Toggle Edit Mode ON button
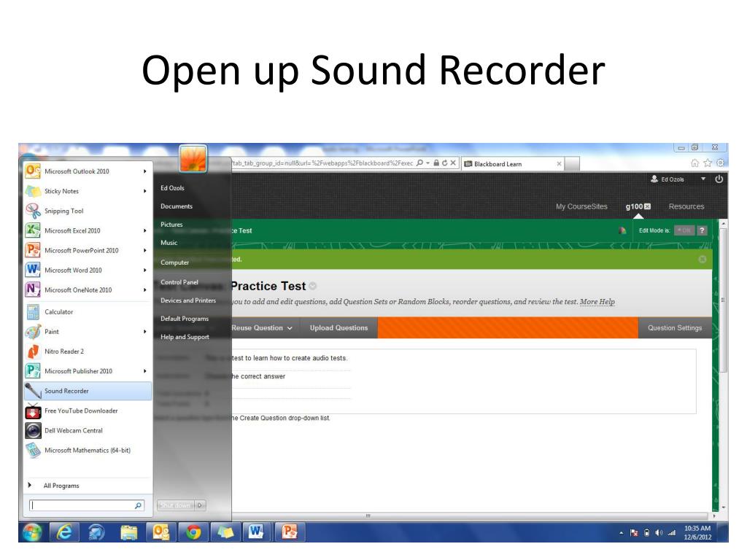Viewport: 747px width, 560px height. 684,230
